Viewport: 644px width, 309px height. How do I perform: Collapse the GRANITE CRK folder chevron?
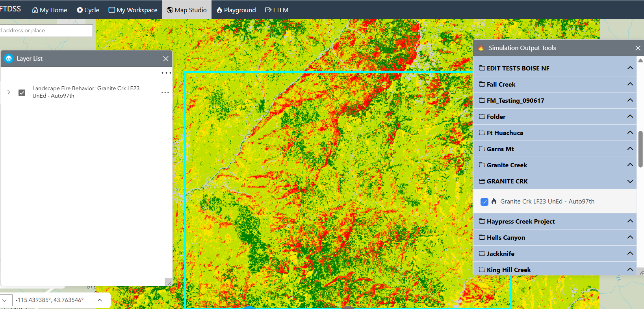630,181
